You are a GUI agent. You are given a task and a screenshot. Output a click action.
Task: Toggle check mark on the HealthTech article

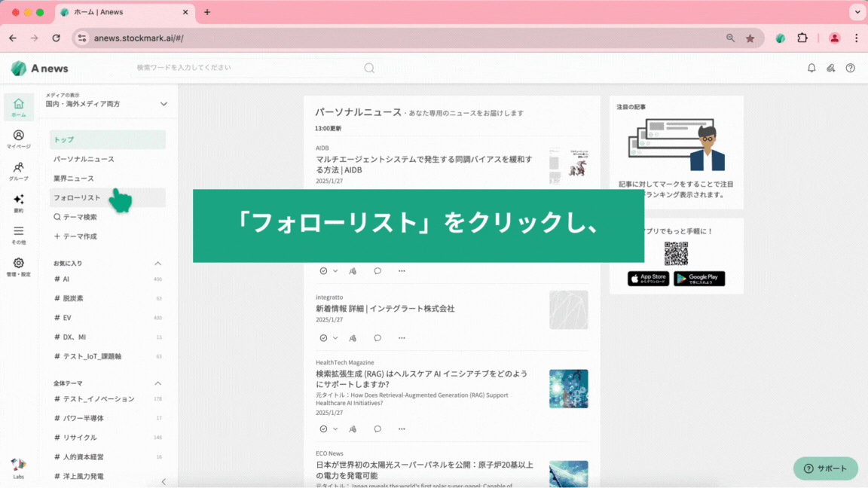coord(323,429)
